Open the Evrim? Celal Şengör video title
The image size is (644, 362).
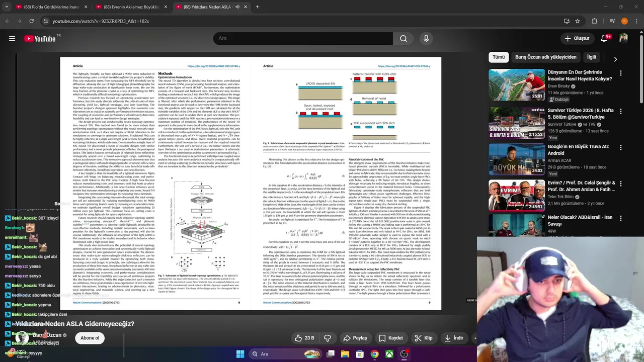point(581,187)
